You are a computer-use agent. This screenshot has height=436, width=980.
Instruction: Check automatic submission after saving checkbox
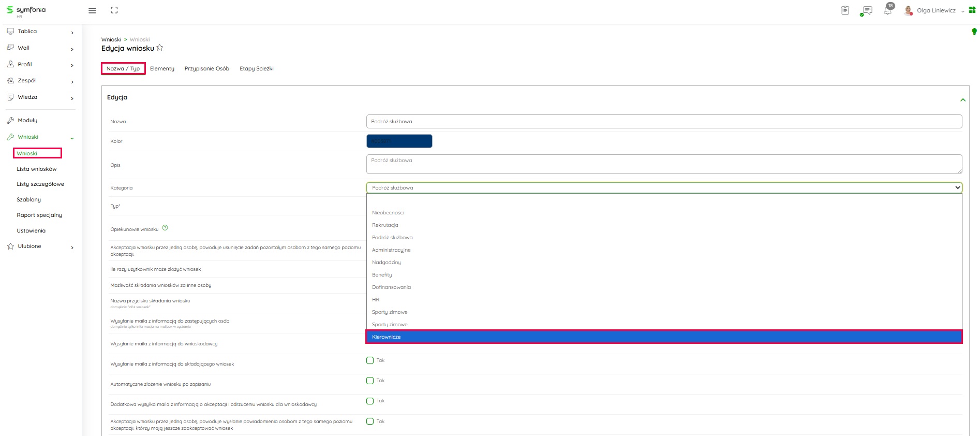tap(370, 381)
